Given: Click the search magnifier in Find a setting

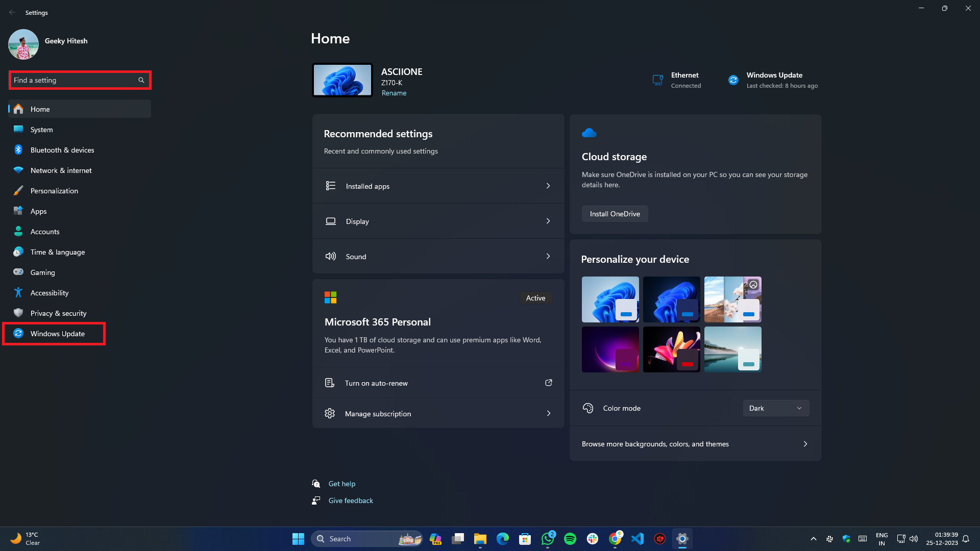Looking at the screenshot, I should (141, 80).
